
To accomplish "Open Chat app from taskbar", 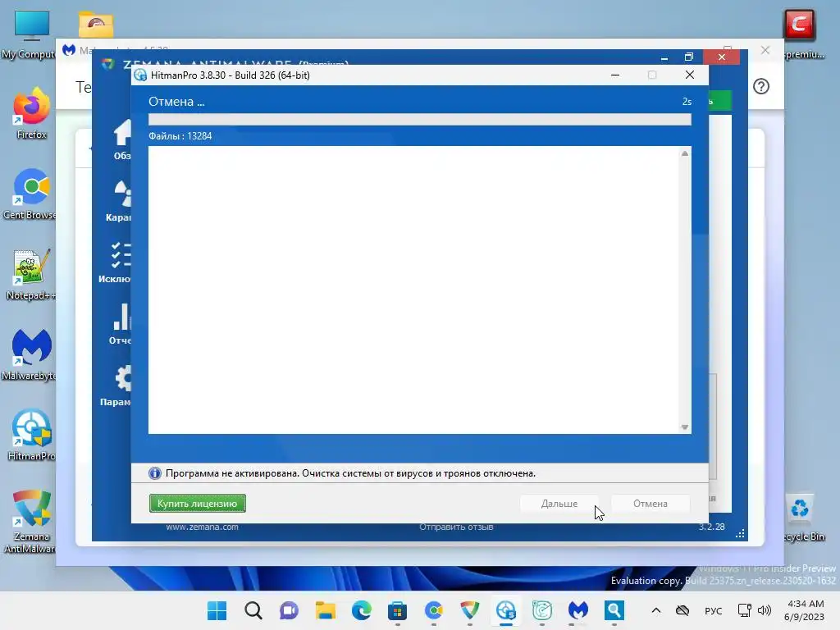I will [290, 610].
